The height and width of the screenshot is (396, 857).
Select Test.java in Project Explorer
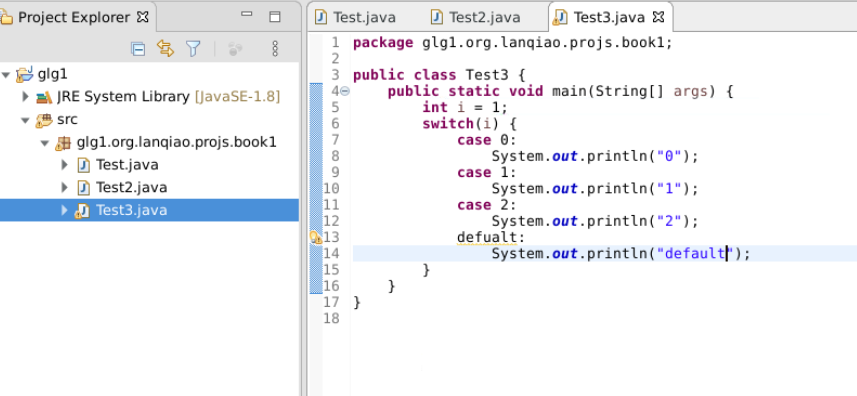pyautogui.click(x=127, y=164)
